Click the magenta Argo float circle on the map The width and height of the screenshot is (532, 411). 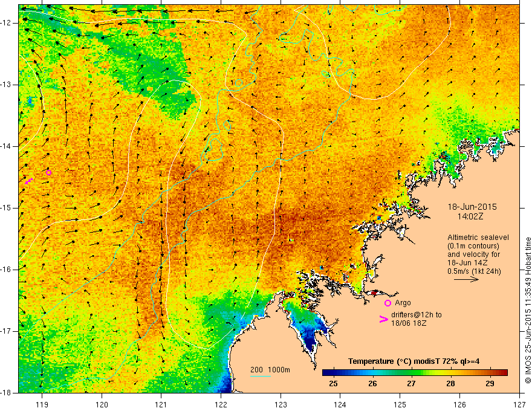click(x=48, y=173)
